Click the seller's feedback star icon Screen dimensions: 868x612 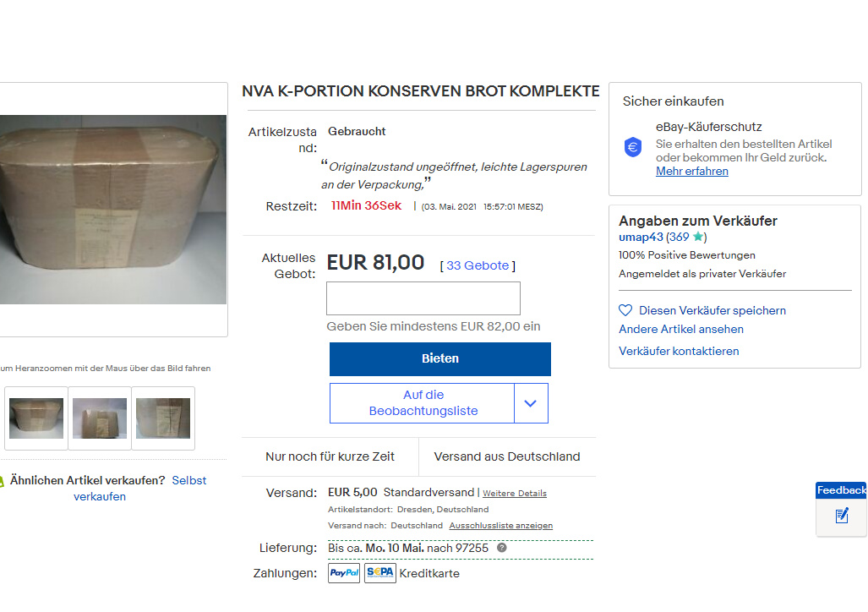[697, 237]
